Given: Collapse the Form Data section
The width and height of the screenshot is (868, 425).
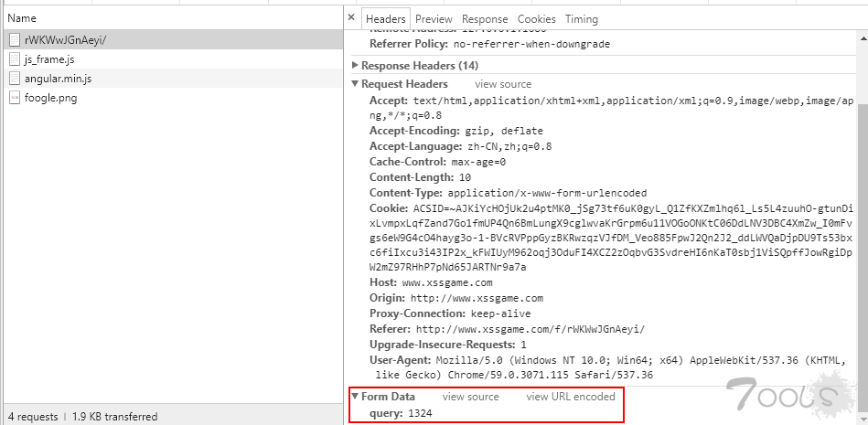Looking at the screenshot, I should [x=356, y=397].
